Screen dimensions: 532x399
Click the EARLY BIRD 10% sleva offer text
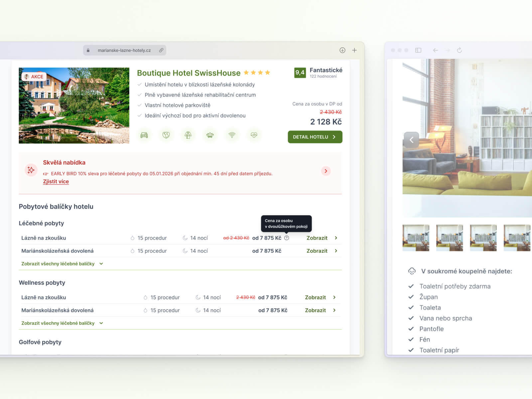coord(162,174)
